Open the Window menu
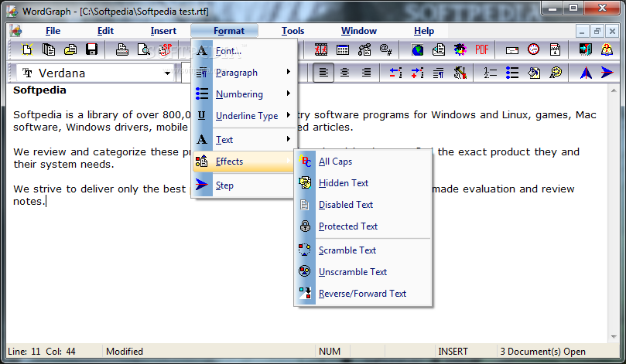 coord(358,31)
